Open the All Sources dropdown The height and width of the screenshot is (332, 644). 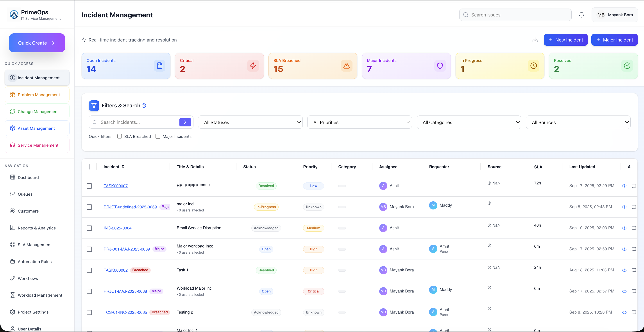click(x=578, y=122)
